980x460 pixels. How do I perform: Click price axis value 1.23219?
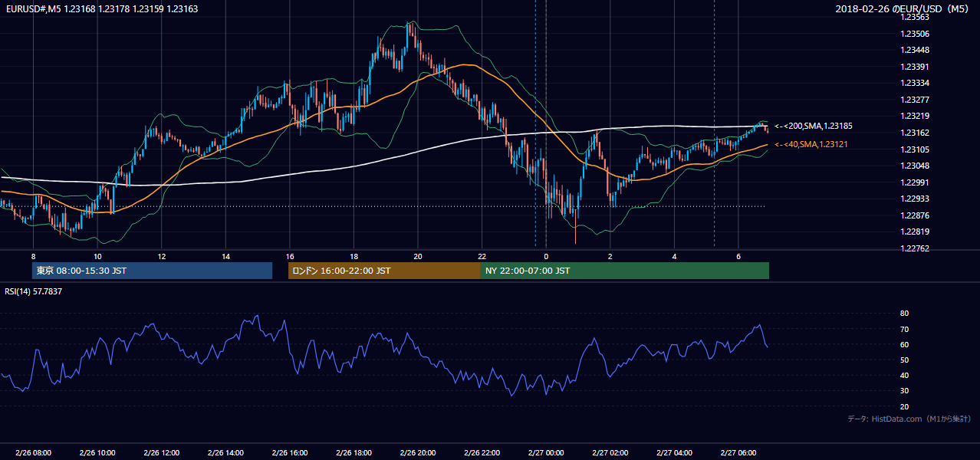click(x=914, y=116)
